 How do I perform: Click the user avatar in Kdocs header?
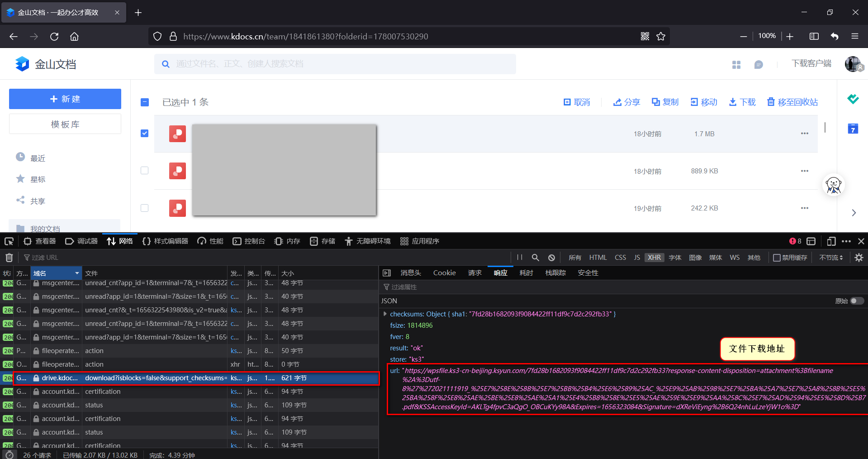(853, 64)
